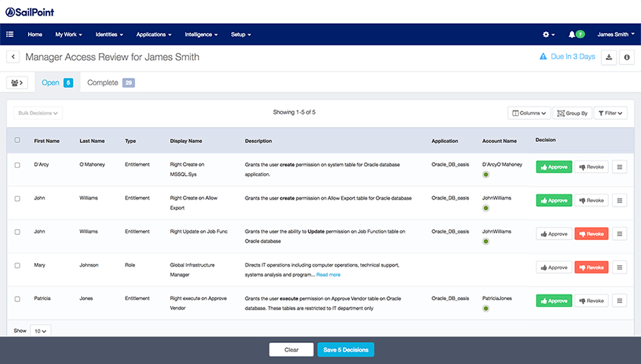Open the Intelligence menu
Screen dimensions: 641x364
201,34
